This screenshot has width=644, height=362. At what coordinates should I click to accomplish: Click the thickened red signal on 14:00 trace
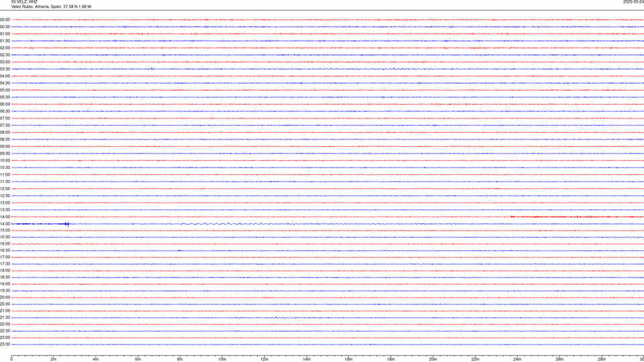577,217
